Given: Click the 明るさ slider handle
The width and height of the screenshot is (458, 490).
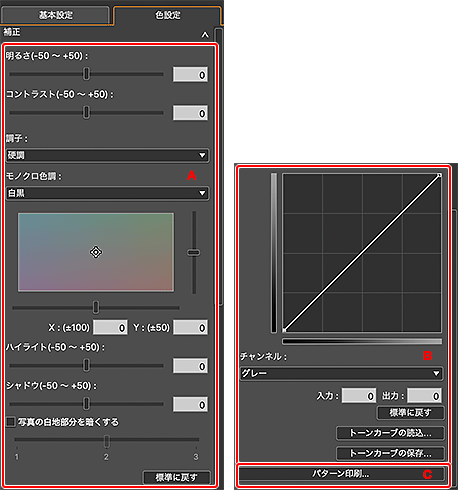Looking at the screenshot, I should pos(86,74).
